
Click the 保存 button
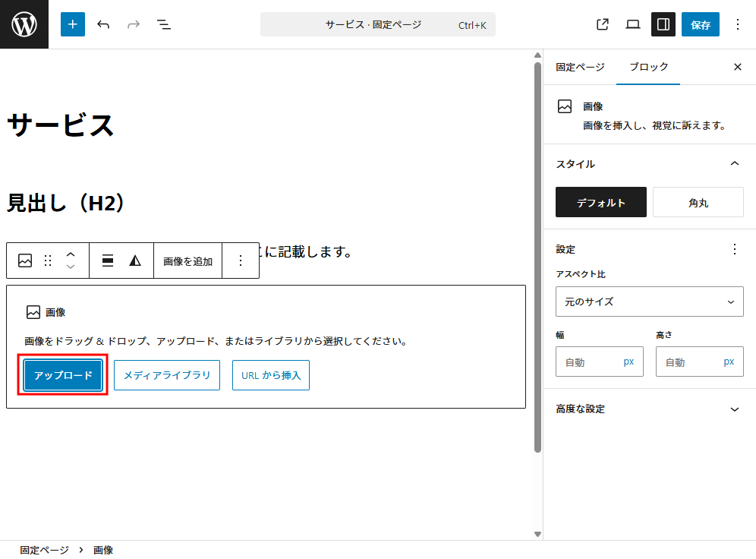coord(700,24)
